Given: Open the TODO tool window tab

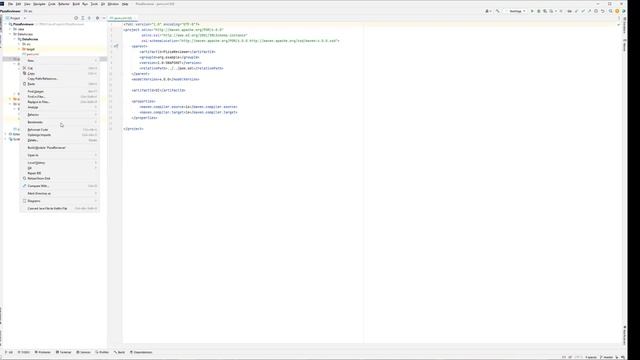Looking at the screenshot, I should (24, 352).
